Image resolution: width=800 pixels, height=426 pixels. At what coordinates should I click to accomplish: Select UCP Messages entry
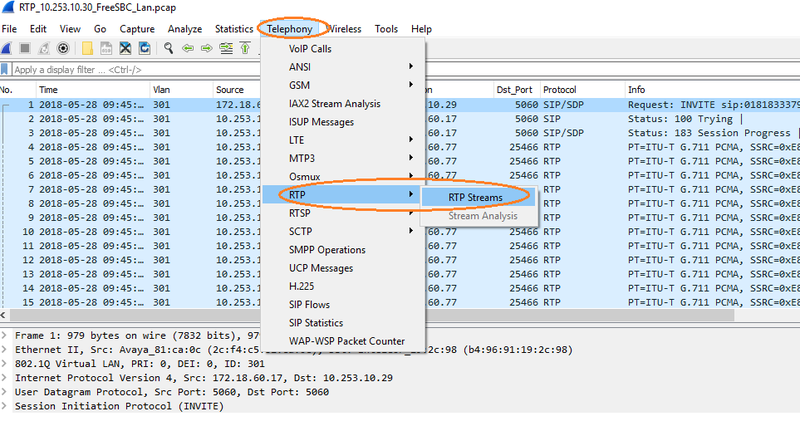pyautogui.click(x=343, y=268)
